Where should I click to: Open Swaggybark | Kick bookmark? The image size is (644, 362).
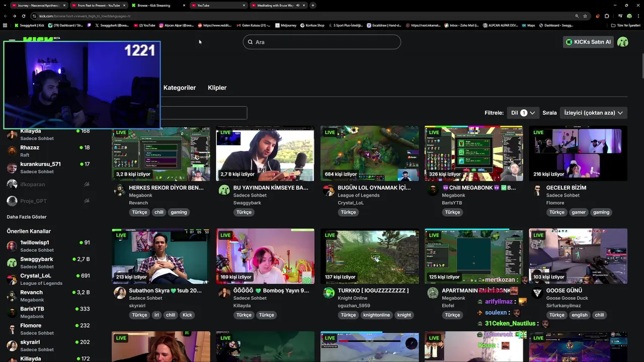click(x=29, y=25)
